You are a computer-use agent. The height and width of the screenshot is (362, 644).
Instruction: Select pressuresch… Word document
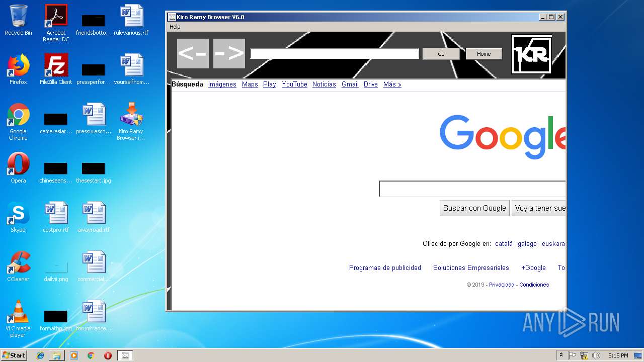[x=94, y=119]
